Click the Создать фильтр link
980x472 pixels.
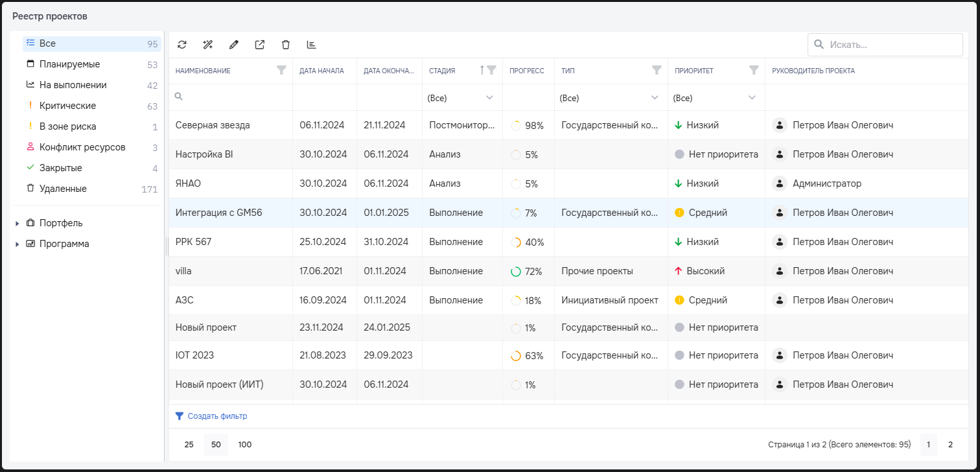tap(217, 416)
